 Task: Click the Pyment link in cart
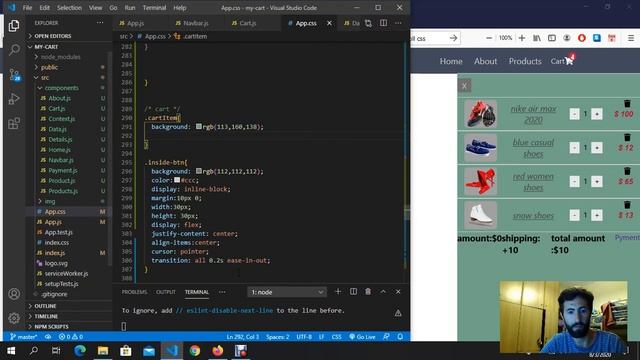click(x=627, y=238)
